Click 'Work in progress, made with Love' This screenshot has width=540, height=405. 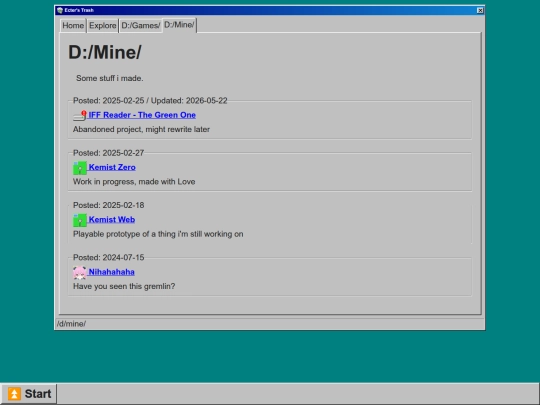point(134,182)
